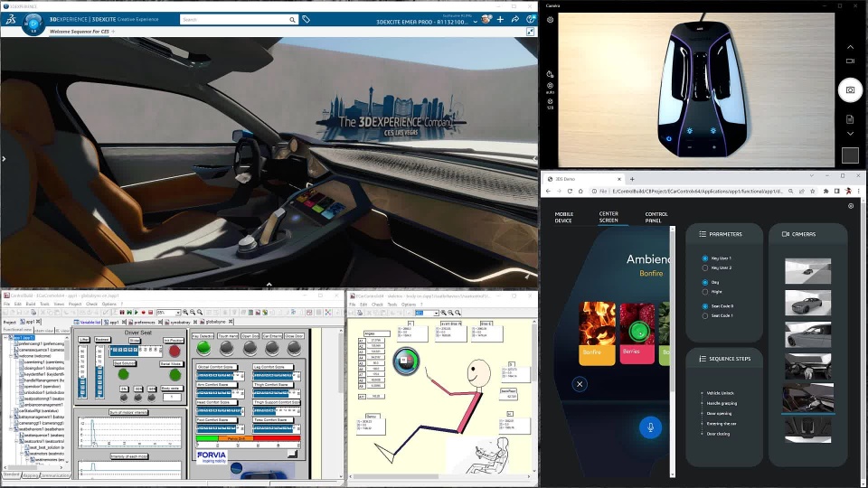The height and width of the screenshot is (488, 868).
Task: Go back in the 3DS Demo browser
Action: click(x=548, y=191)
